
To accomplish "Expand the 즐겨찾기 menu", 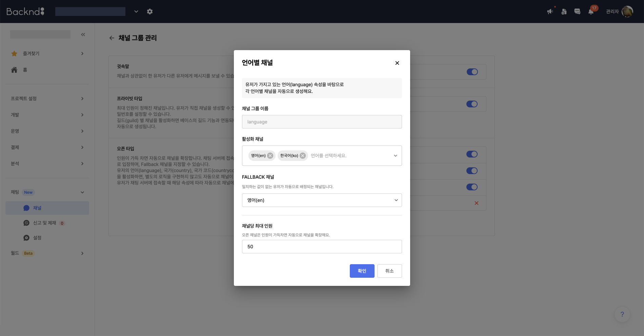I will 82,54.
